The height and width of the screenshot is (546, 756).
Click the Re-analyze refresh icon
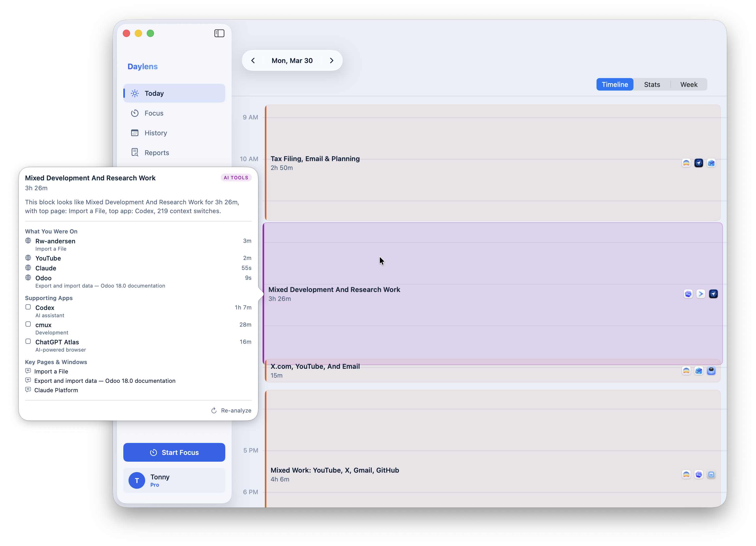click(x=214, y=410)
